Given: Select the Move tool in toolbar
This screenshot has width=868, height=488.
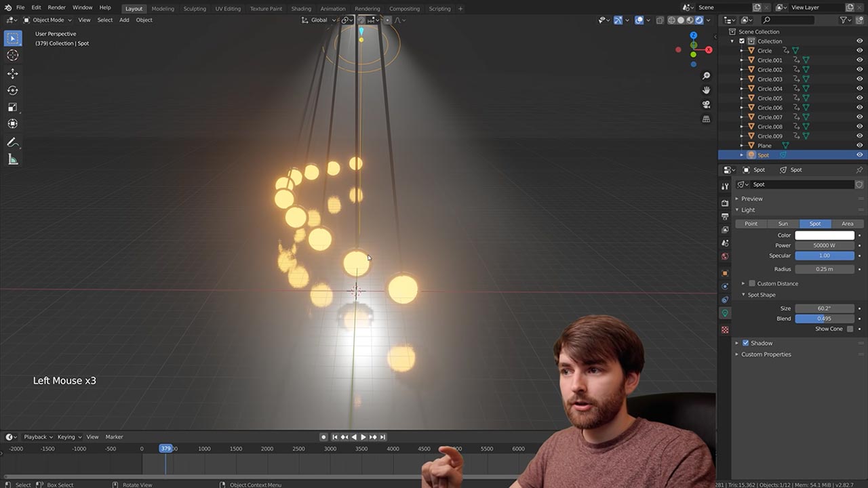Looking at the screenshot, I should 13,73.
